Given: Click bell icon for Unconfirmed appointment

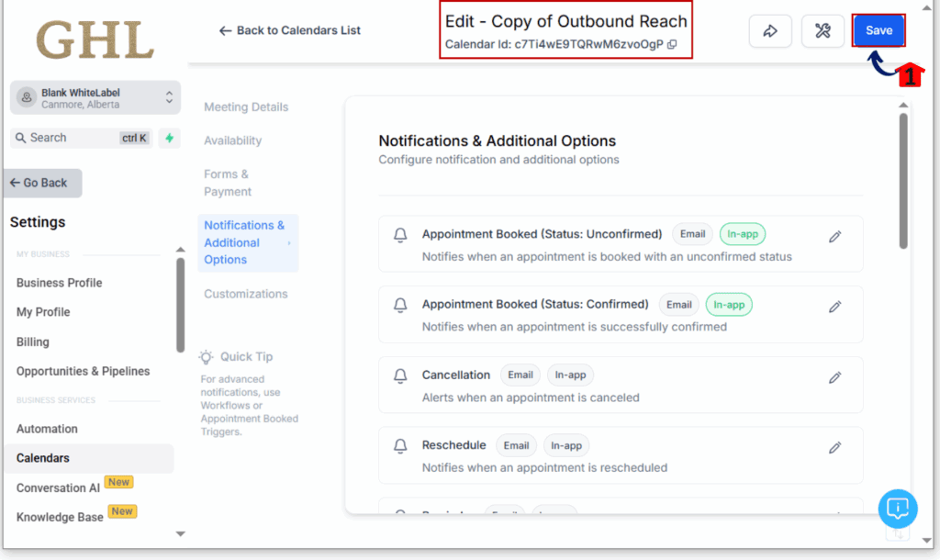Looking at the screenshot, I should (x=400, y=234).
